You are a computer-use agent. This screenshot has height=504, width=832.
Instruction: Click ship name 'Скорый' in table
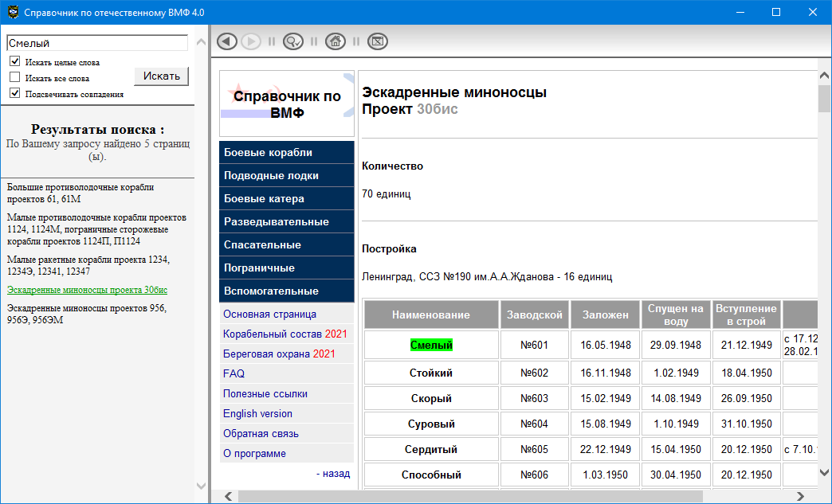tap(431, 399)
